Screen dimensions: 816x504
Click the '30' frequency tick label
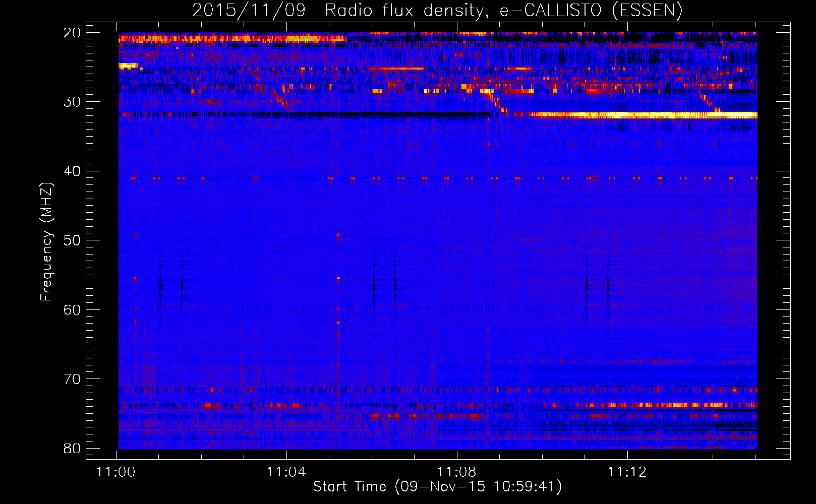click(x=73, y=102)
